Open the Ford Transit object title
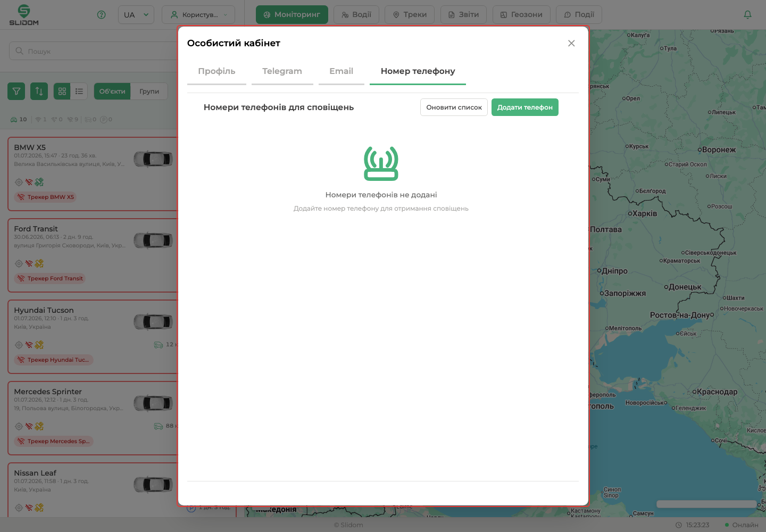 click(x=36, y=229)
